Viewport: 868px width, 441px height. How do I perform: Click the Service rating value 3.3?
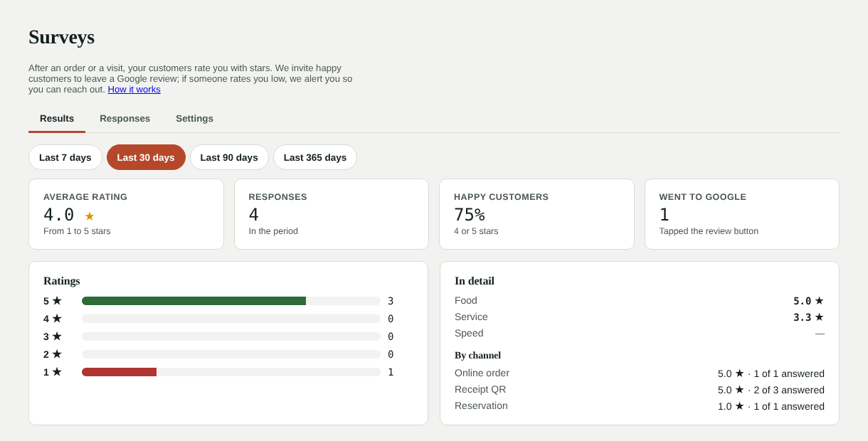pos(809,317)
